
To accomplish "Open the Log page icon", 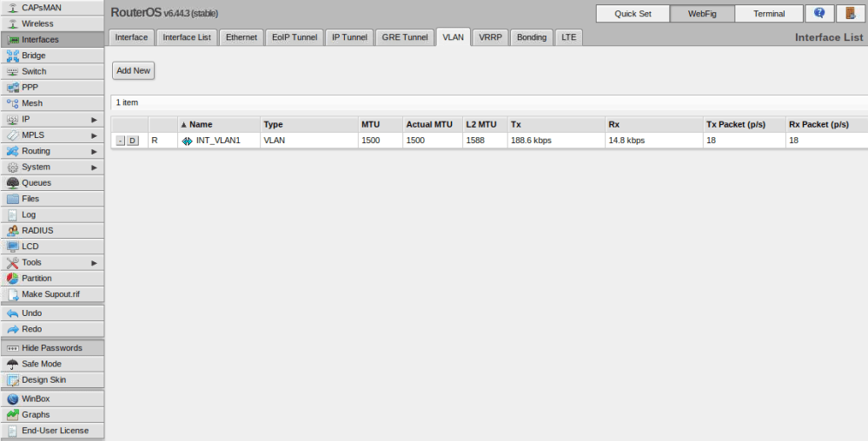I will (x=13, y=214).
